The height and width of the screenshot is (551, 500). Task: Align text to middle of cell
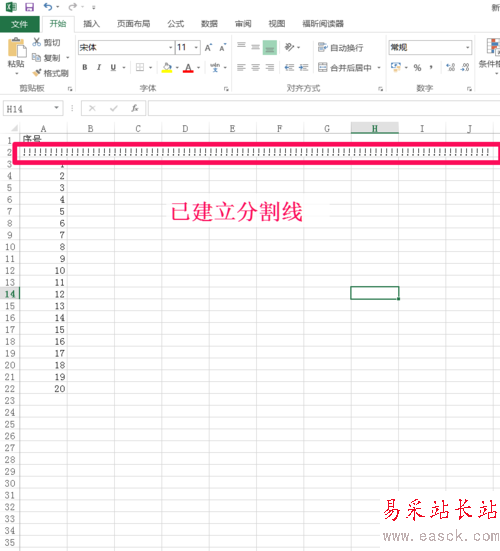pyautogui.click(x=255, y=47)
